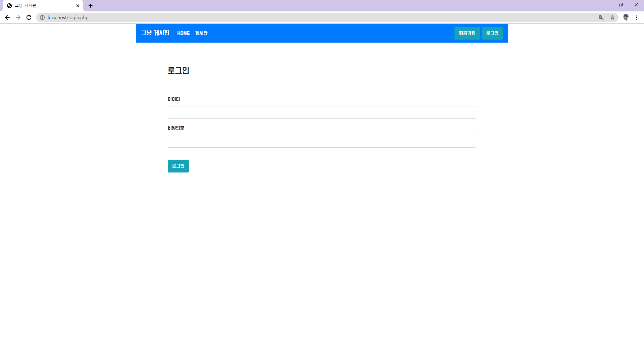644x349 pixels.
Task: Click HOME in the navigation bar
Action: [x=183, y=33]
